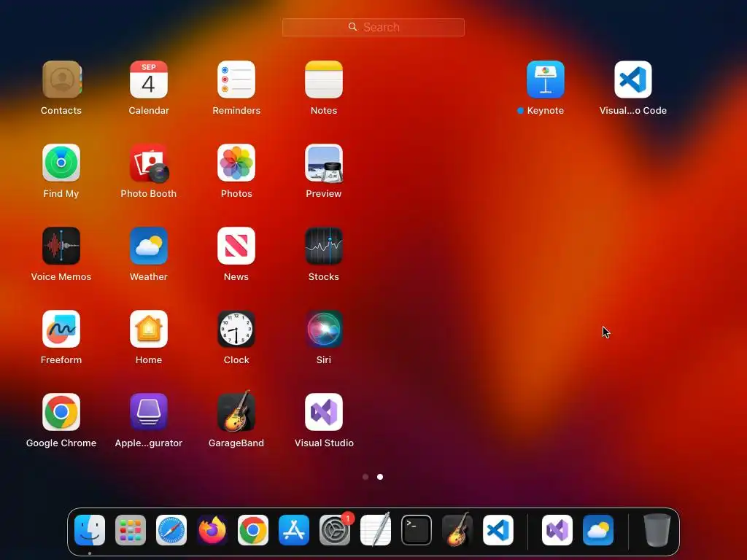This screenshot has width=747, height=560.
Task: Open Apple Configurator app
Action: click(149, 412)
